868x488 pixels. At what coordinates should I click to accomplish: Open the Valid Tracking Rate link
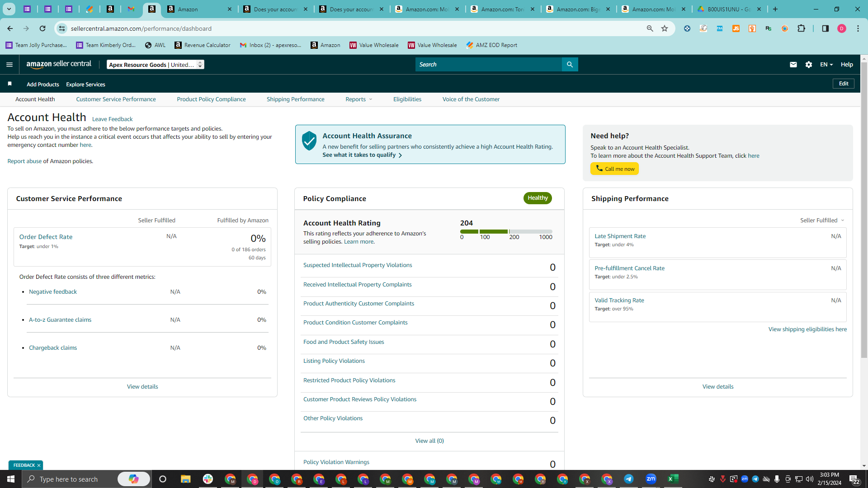[619, 300]
